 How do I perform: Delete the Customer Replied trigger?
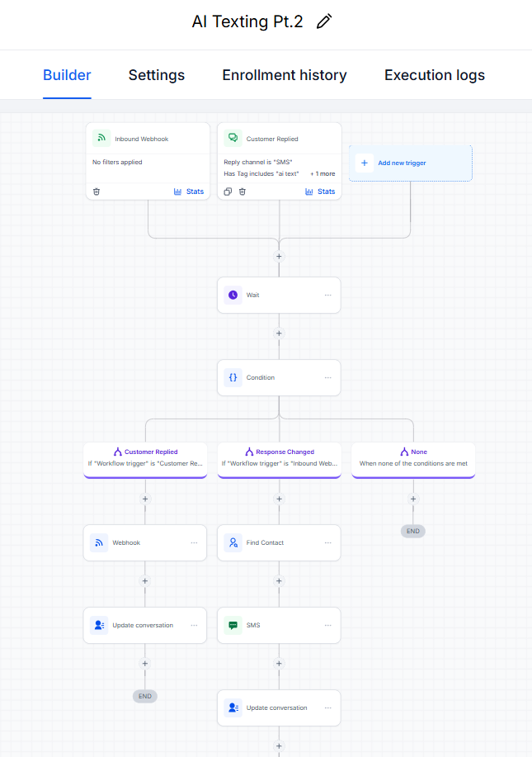[x=242, y=192]
